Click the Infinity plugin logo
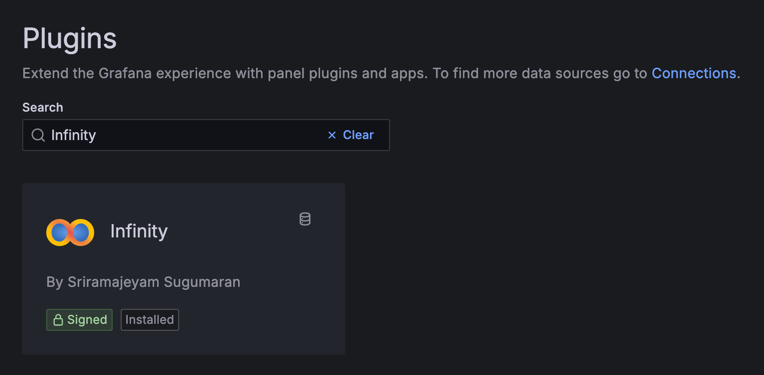The image size is (764, 375). [x=70, y=232]
